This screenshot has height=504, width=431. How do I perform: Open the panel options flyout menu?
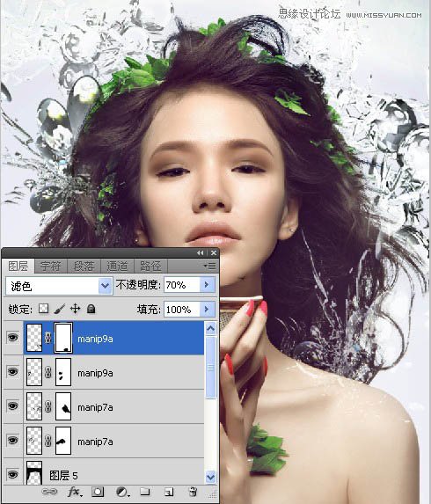point(210,266)
